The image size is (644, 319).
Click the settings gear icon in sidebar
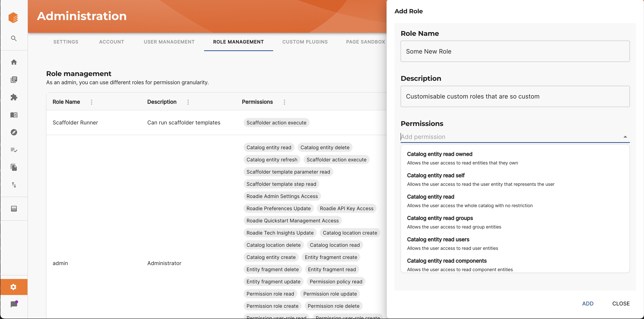(x=14, y=287)
